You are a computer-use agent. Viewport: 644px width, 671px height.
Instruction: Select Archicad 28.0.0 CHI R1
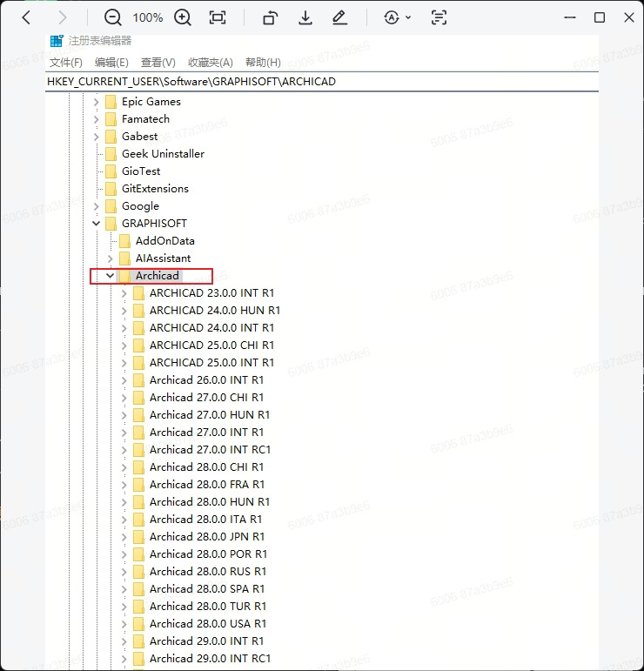[206, 467]
